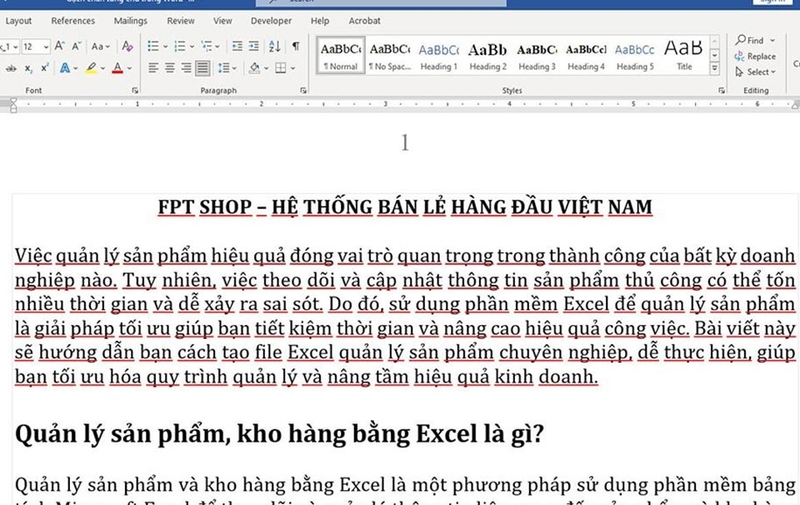Screen dimensions: 800x505
Task: Apply the Heading 2 style
Action: (488, 56)
